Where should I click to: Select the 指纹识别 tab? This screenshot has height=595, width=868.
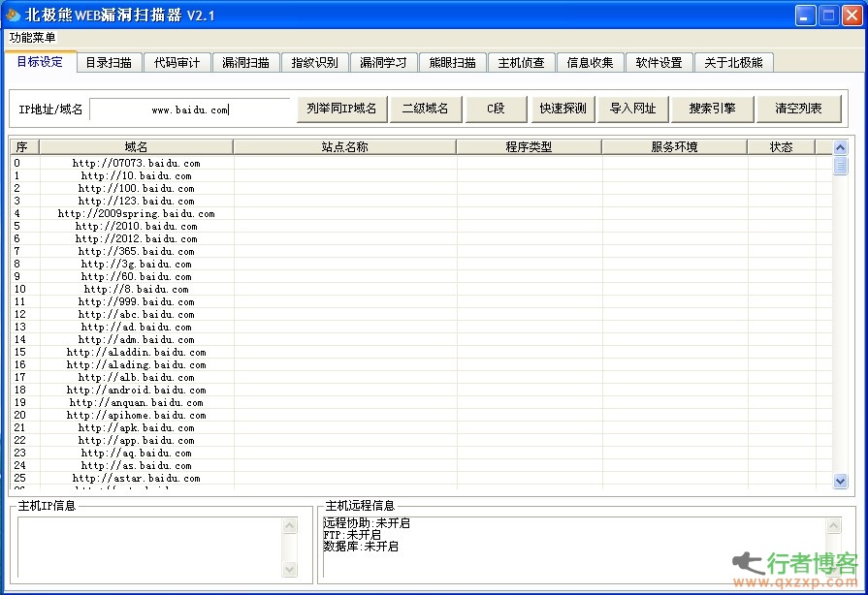(314, 62)
